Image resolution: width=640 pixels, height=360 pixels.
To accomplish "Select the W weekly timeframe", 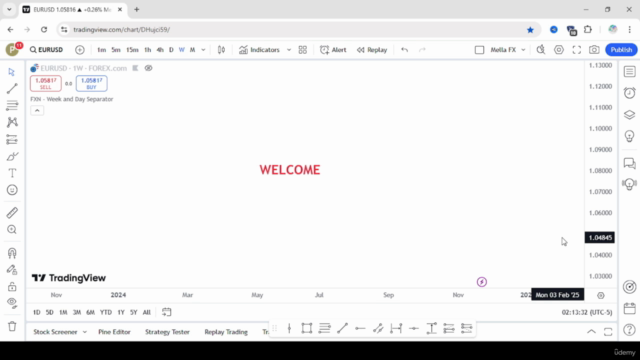I will pyautogui.click(x=182, y=50).
